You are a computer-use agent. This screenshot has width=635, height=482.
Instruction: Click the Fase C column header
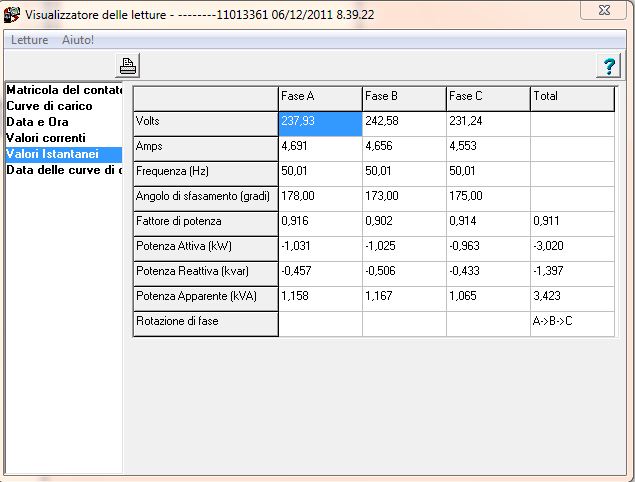[x=487, y=97]
